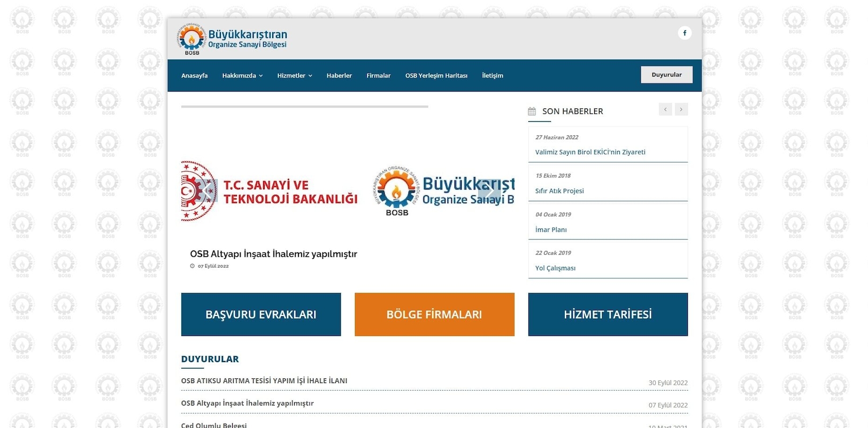This screenshot has height=428, width=868.
Task: Open the Sıfır Atık Projesi news
Action: click(559, 191)
